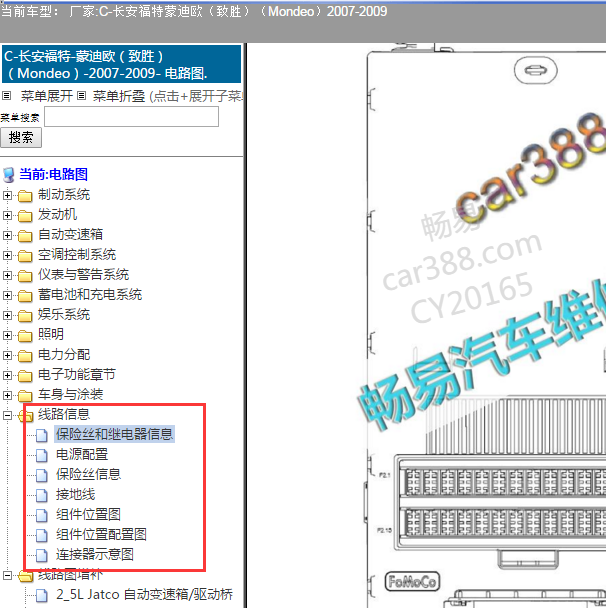Image resolution: width=606 pixels, height=608 pixels.
Task: Select the 发动机 label
Action: click(x=57, y=214)
